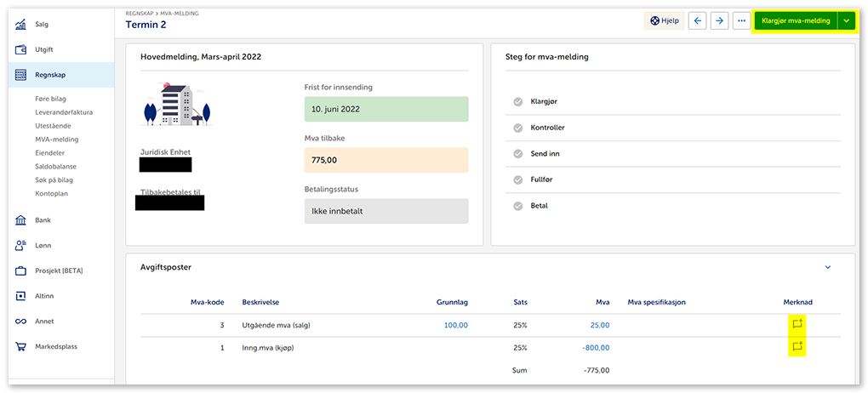Go to next termin with right arrow
868x393 pixels.
(x=720, y=20)
